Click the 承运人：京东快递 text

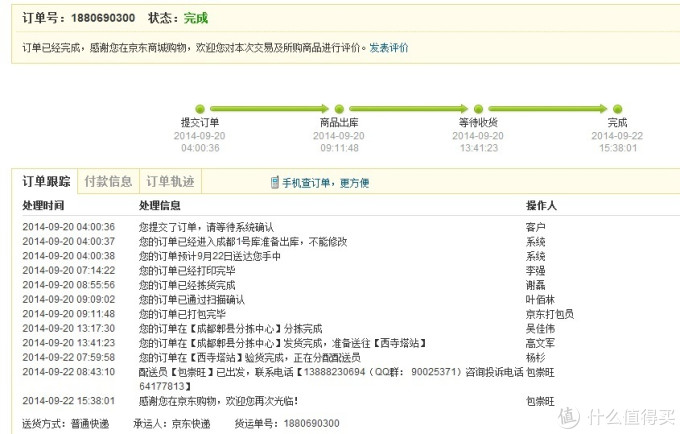point(172,424)
